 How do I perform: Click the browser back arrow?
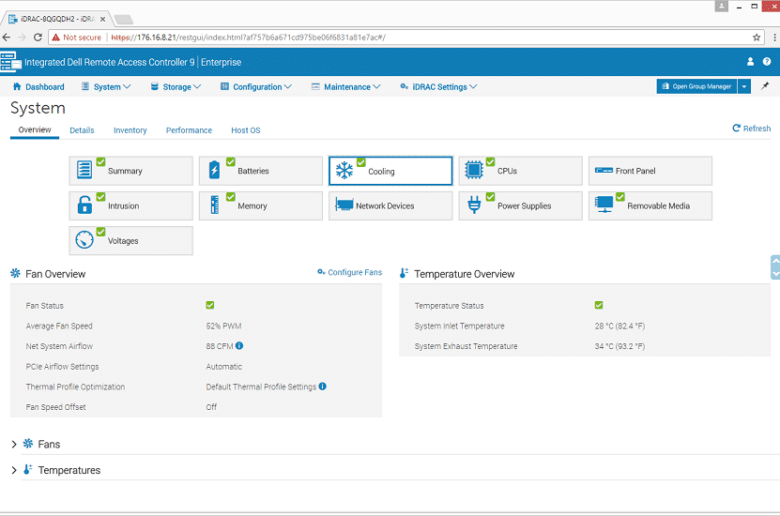pos(6,37)
